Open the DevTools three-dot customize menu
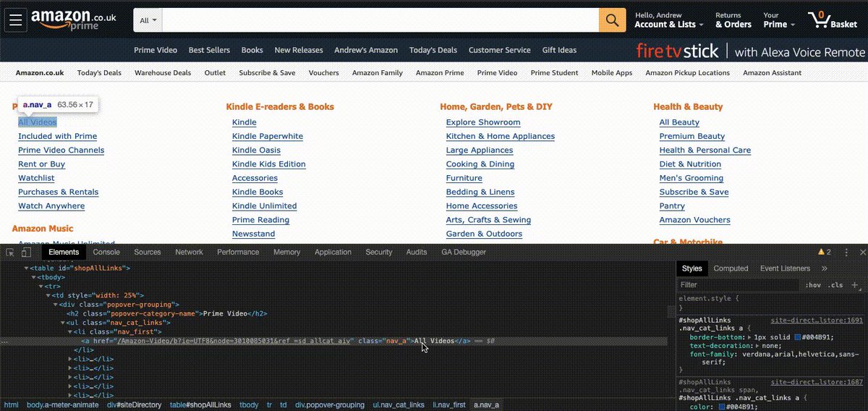The height and width of the screenshot is (411, 868). tap(846, 252)
